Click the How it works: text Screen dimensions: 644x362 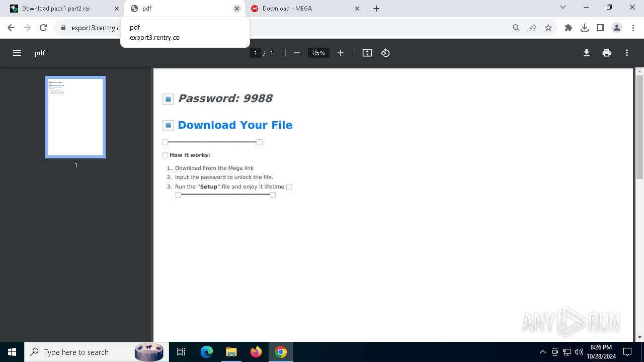pos(190,155)
